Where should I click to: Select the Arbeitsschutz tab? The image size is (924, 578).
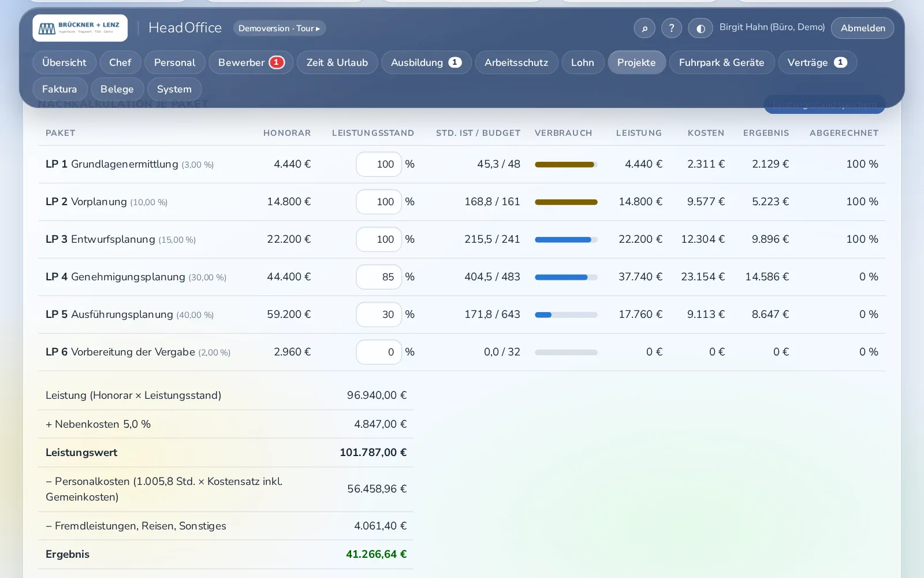coord(516,62)
